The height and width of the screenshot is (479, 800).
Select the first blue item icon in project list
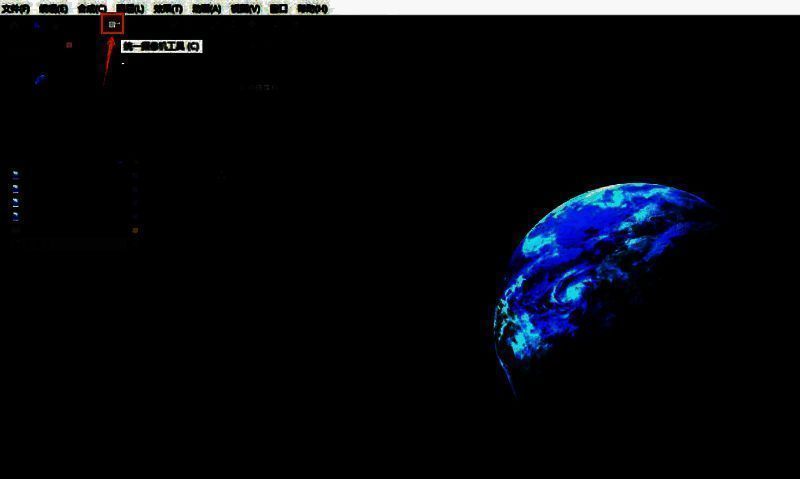15,174
